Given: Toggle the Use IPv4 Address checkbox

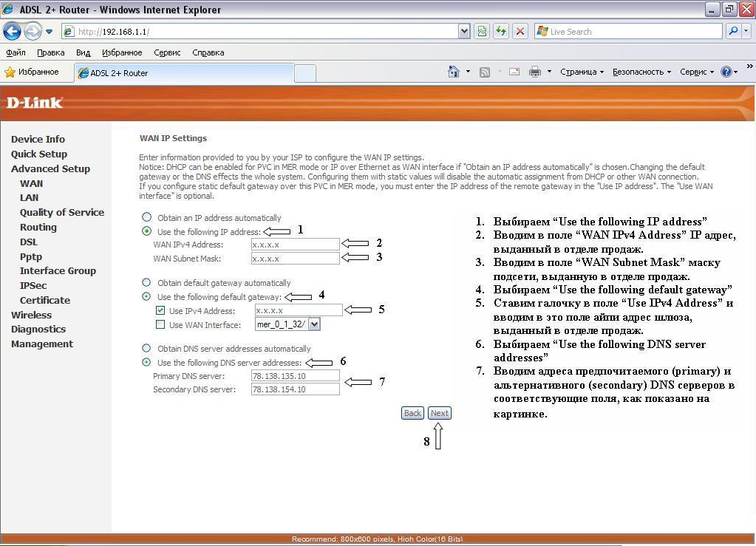Looking at the screenshot, I should (x=160, y=310).
